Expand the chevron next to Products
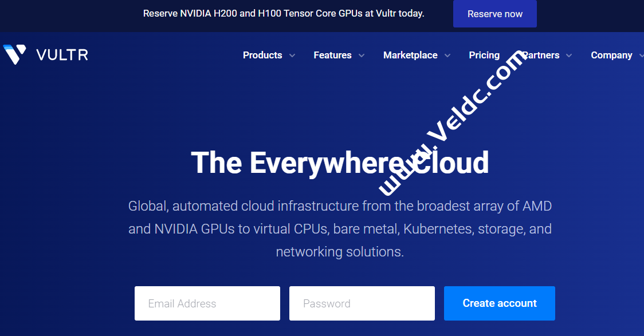The image size is (644, 336). [292, 56]
